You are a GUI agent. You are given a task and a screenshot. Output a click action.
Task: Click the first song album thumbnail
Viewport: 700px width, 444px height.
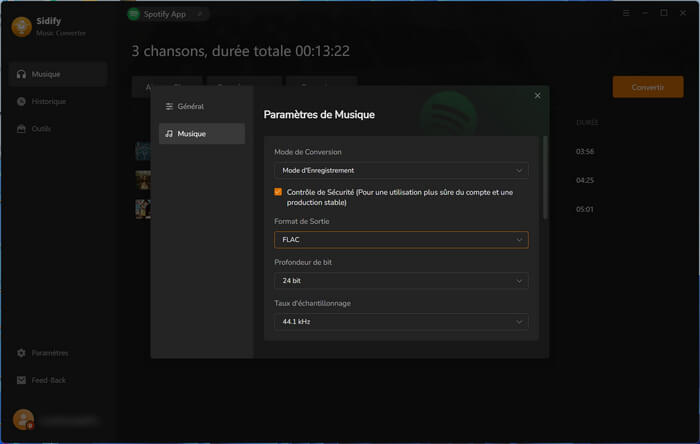[143, 151]
